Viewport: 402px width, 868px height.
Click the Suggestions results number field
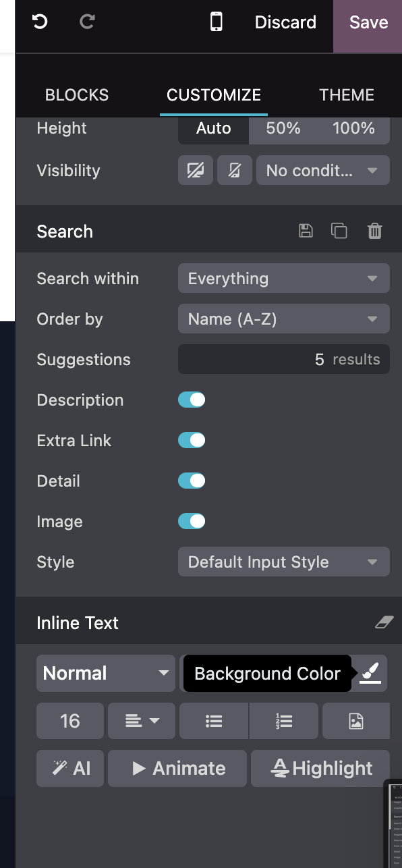tap(284, 359)
